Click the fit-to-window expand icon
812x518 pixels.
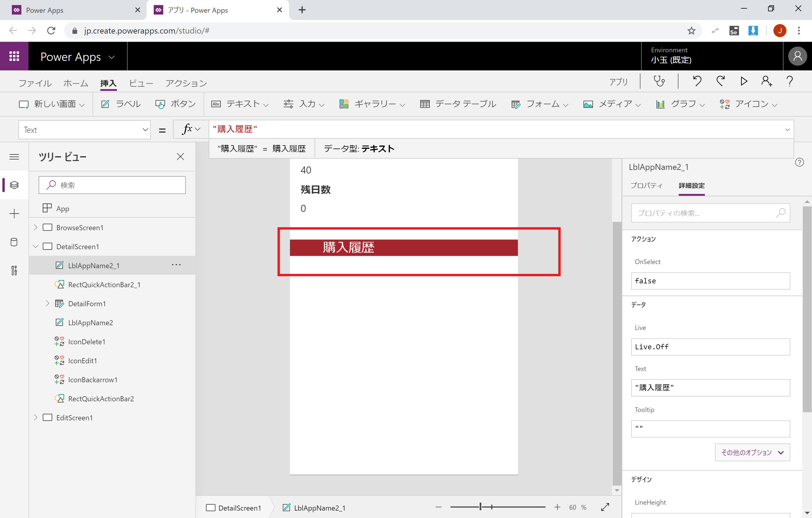tap(605, 507)
